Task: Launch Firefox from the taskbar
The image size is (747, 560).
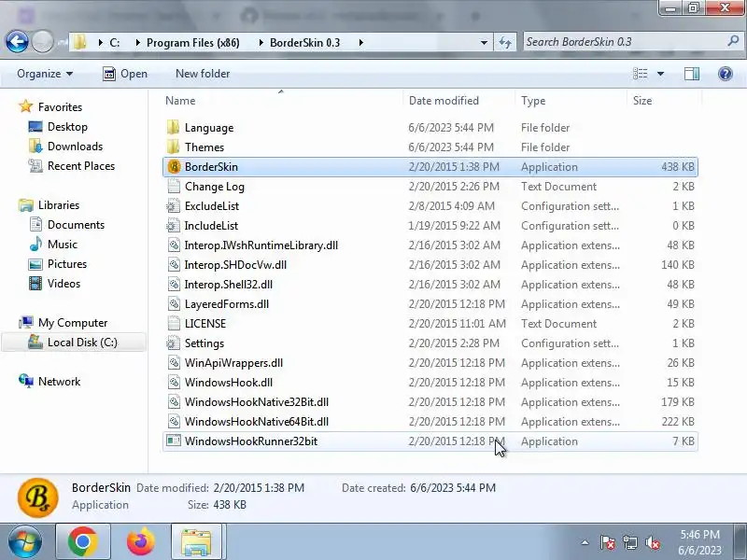Action: pyautogui.click(x=141, y=541)
